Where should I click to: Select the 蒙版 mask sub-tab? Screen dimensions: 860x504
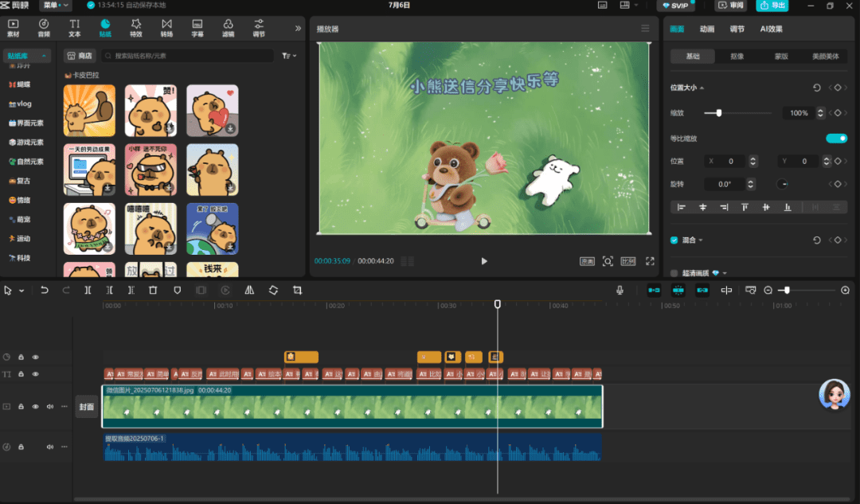pos(781,56)
